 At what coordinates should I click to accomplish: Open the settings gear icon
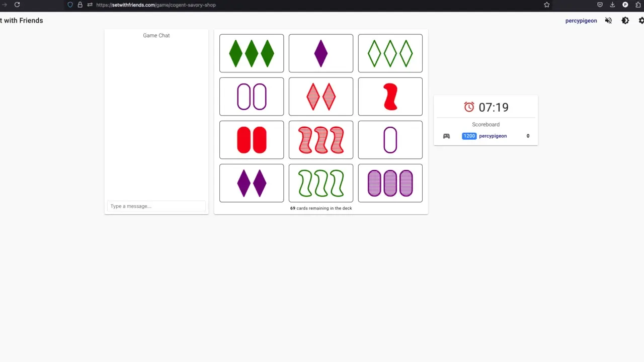641,21
